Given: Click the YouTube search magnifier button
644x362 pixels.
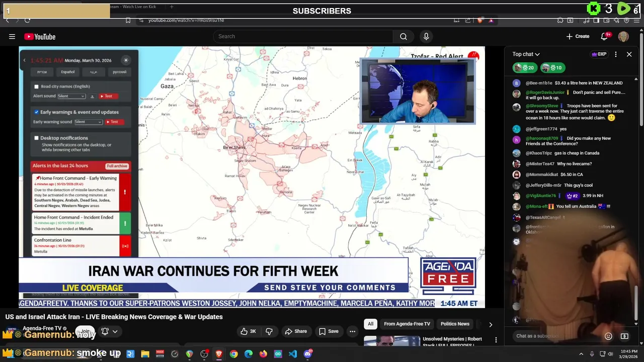Looking at the screenshot, I should (x=404, y=36).
